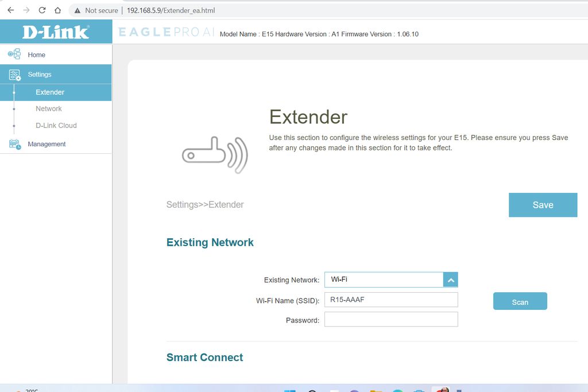Open browser home page icon
This screenshot has width=588, height=392.
pyautogui.click(x=57, y=10)
